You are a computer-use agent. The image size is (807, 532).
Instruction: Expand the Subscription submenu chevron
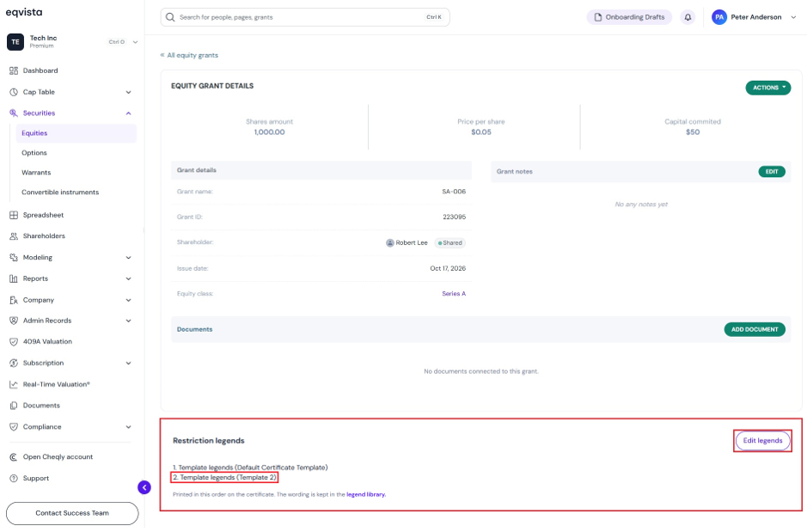[129, 364]
